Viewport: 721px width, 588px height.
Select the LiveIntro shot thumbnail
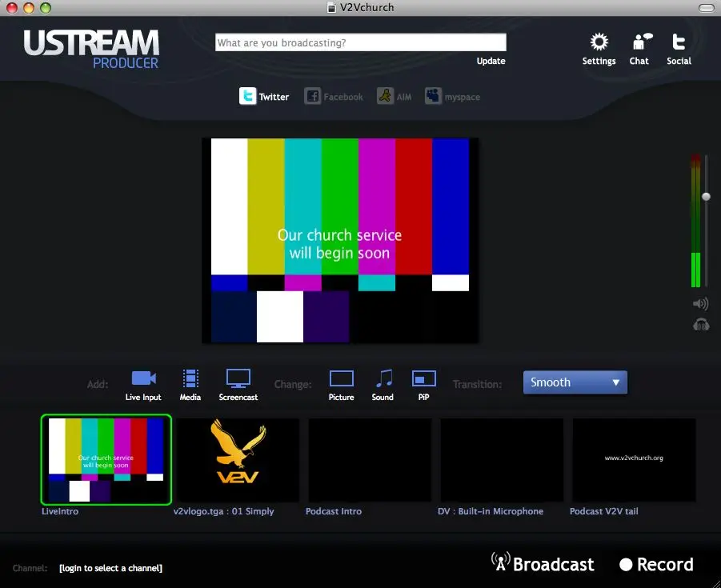pyautogui.click(x=106, y=460)
